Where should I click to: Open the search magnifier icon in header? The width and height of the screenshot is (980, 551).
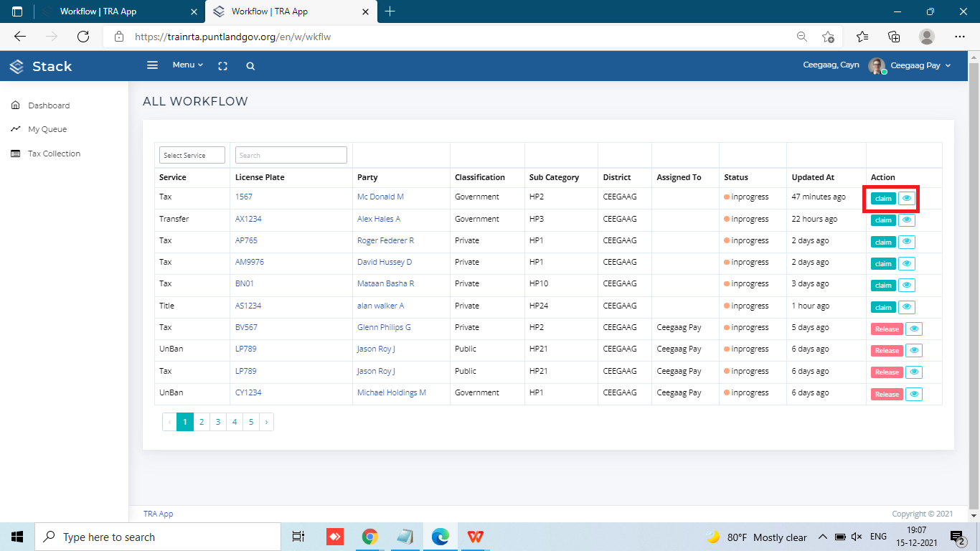(250, 66)
